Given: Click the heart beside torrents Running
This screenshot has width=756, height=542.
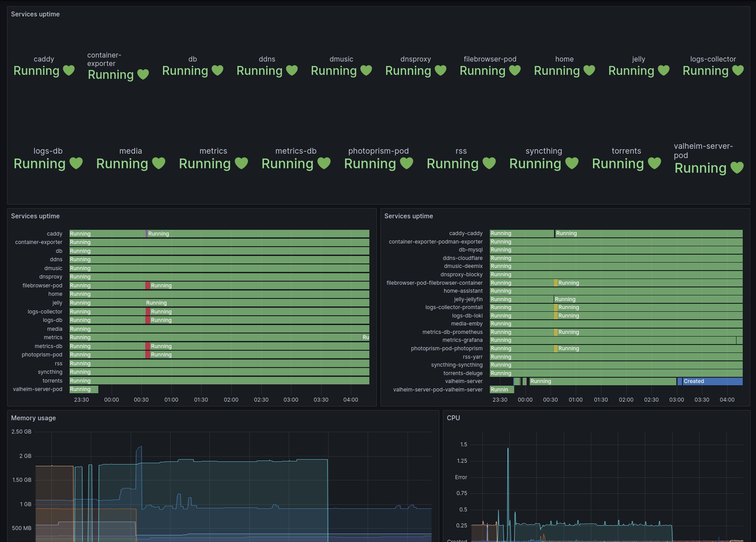Looking at the screenshot, I should click(655, 163).
